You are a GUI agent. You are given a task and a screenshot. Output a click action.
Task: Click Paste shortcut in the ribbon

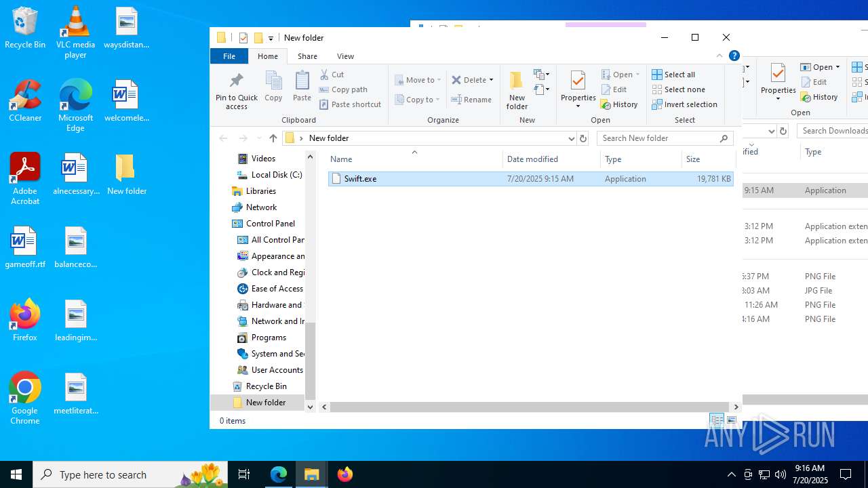coord(350,104)
